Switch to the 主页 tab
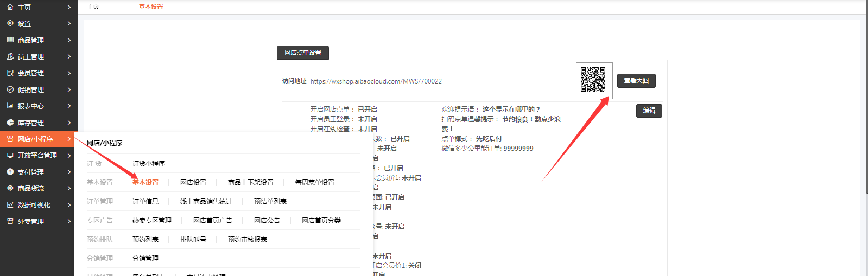Viewport: 868px width, 276px height. [93, 7]
